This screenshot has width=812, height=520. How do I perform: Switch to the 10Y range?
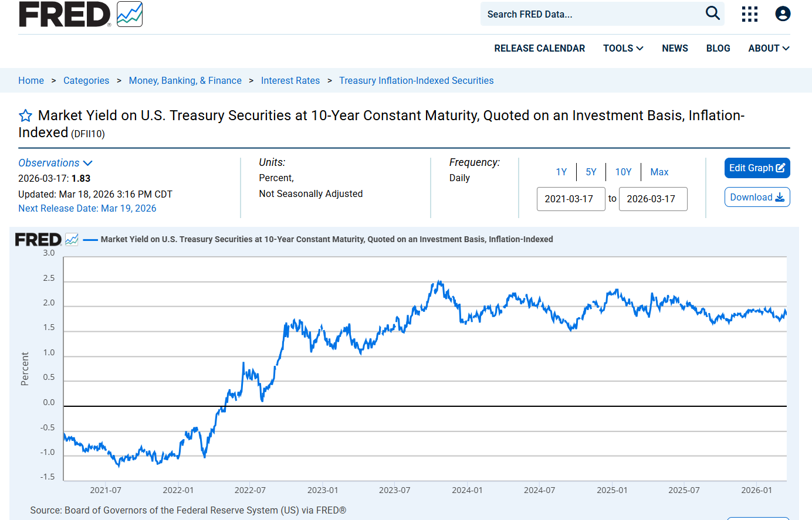pos(623,172)
